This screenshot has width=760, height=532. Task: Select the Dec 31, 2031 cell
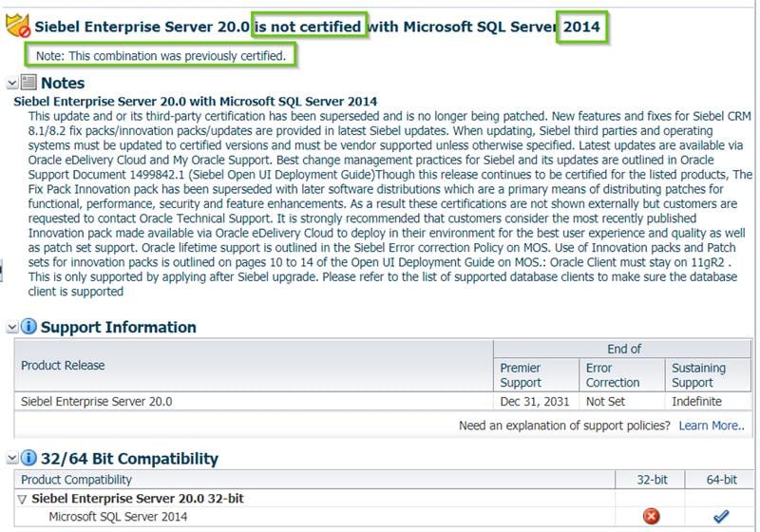[x=536, y=401]
